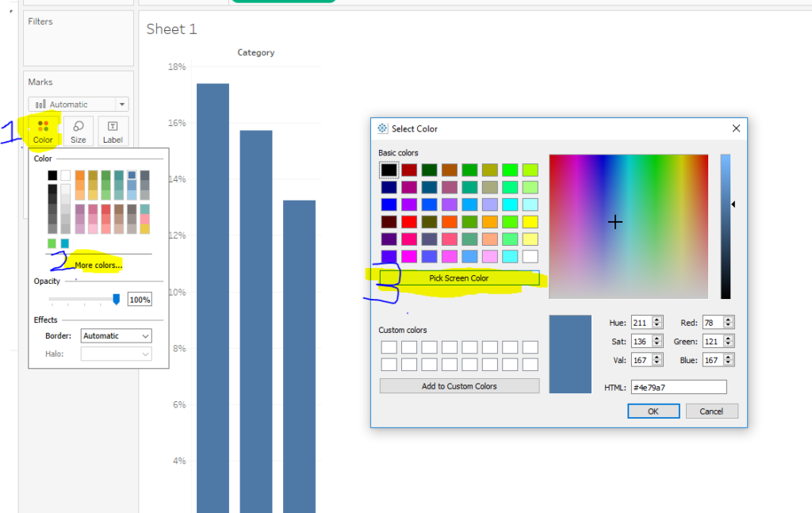Click the Pick Screen Color button
The width and height of the screenshot is (812, 513).
point(459,278)
